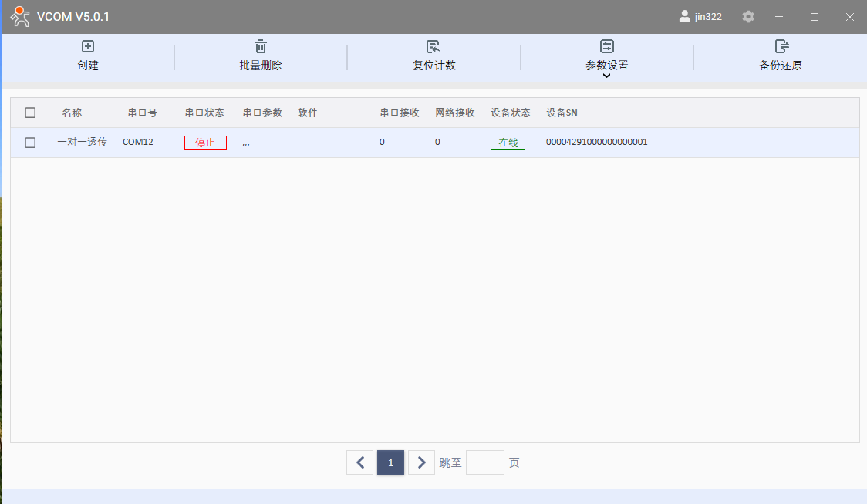This screenshot has width=867, height=504.
Task: Select the 一对一透传 row checkbox
Action: pos(30,143)
